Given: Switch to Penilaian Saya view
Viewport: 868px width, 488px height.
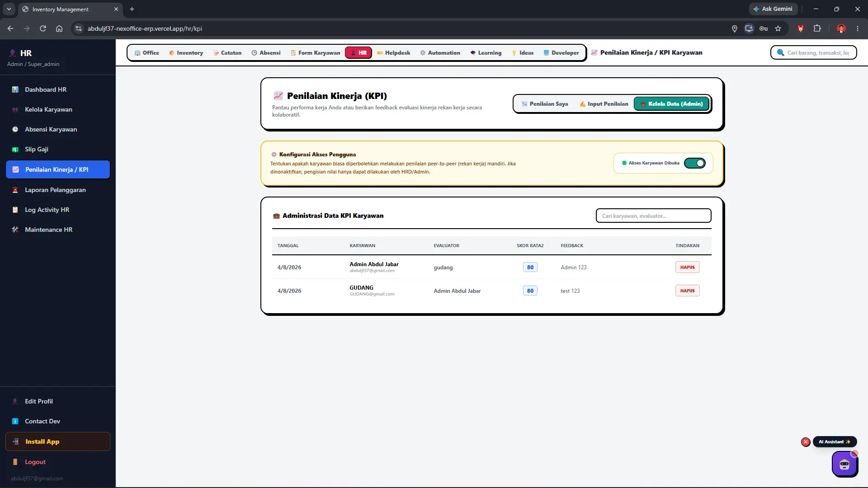Looking at the screenshot, I should pyautogui.click(x=544, y=104).
